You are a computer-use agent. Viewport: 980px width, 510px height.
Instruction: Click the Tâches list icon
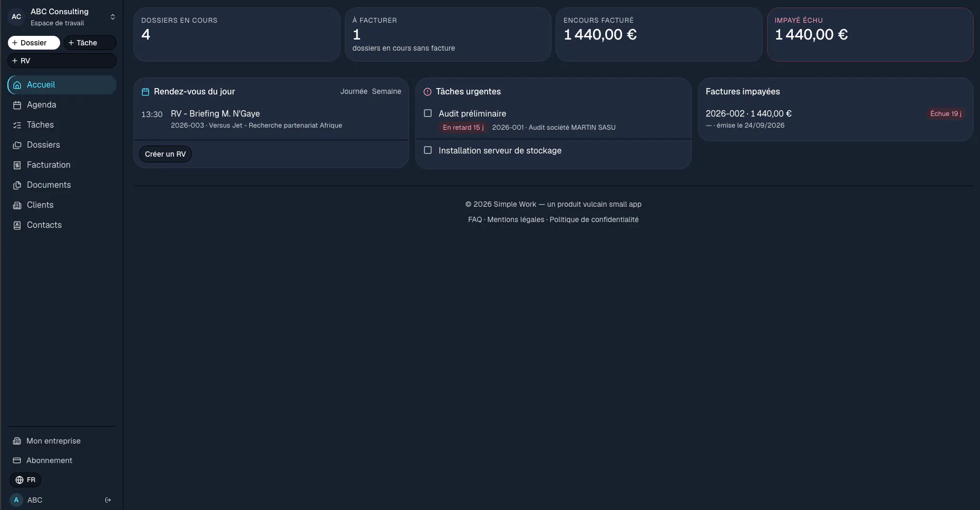click(x=17, y=125)
